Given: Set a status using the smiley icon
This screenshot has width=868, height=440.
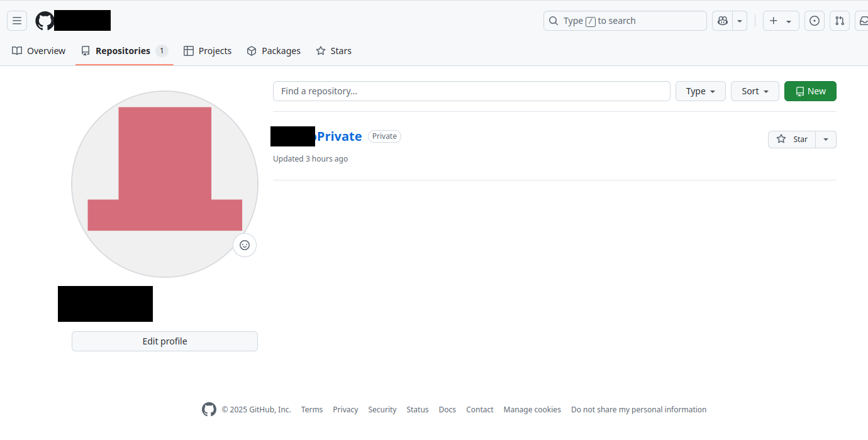Looking at the screenshot, I should pos(244,245).
